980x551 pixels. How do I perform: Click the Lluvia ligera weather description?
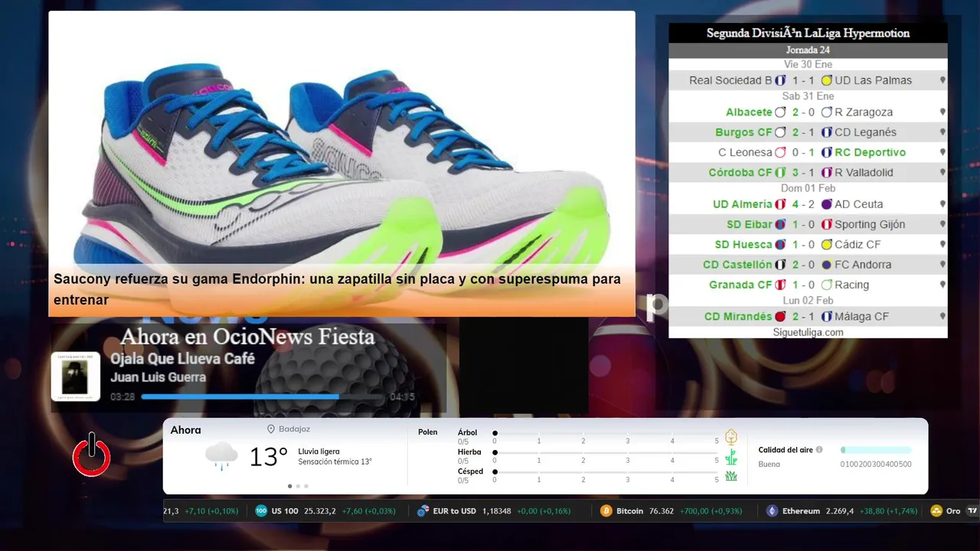tap(318, 452)
